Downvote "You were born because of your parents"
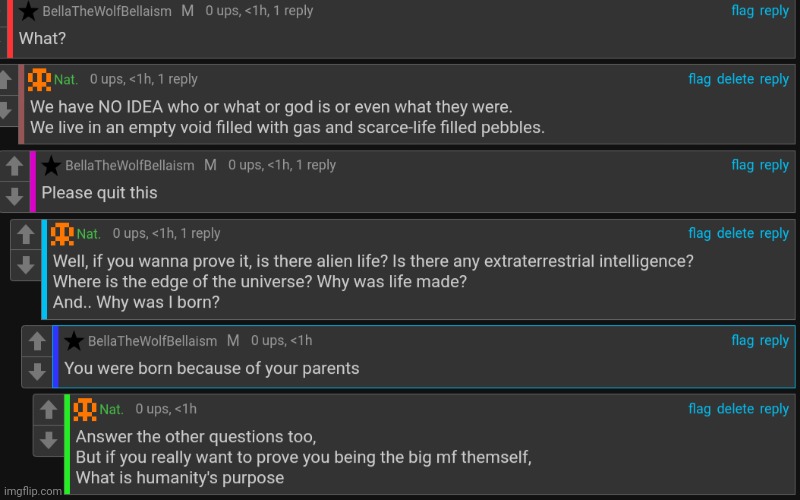 tap(37, 371)
